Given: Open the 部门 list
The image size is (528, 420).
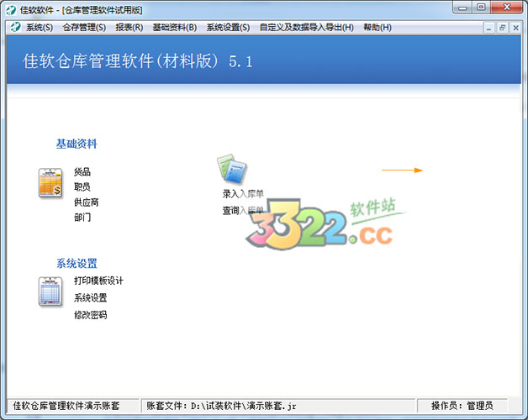Looking at the screenshot, I should pos(82,218).
